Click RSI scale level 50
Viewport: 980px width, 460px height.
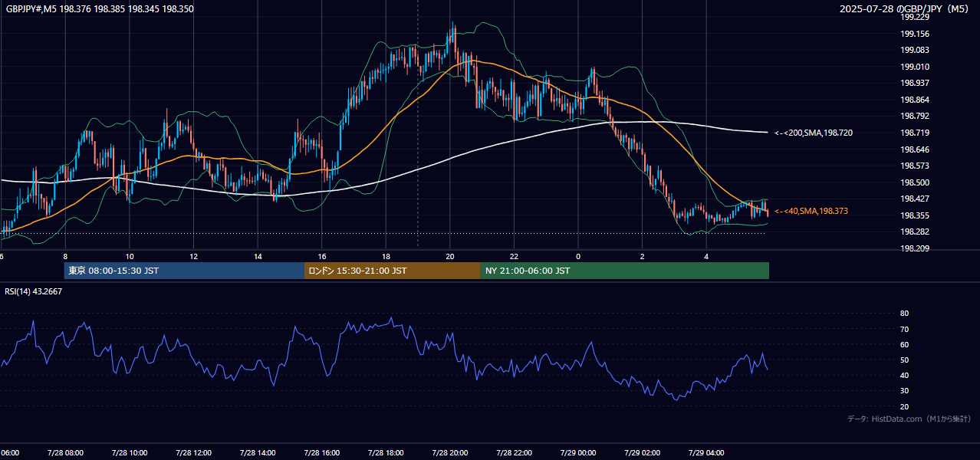[905, 360]
